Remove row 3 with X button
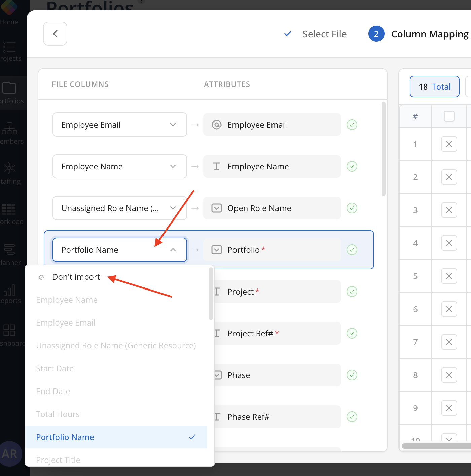The width and height of the screenshot is (471, 476). (449, 210)
